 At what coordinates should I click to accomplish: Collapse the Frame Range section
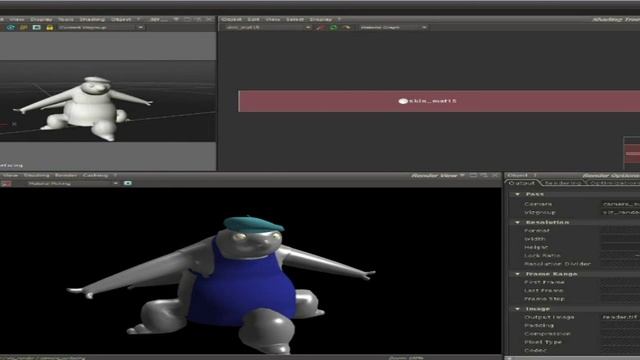(x=518, y=274)
